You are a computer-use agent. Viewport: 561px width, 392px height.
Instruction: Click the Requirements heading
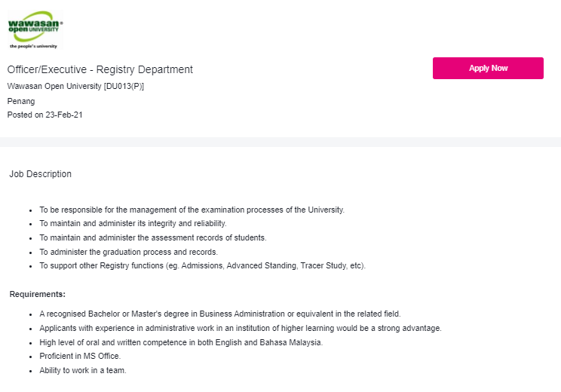tap(38, 294)
